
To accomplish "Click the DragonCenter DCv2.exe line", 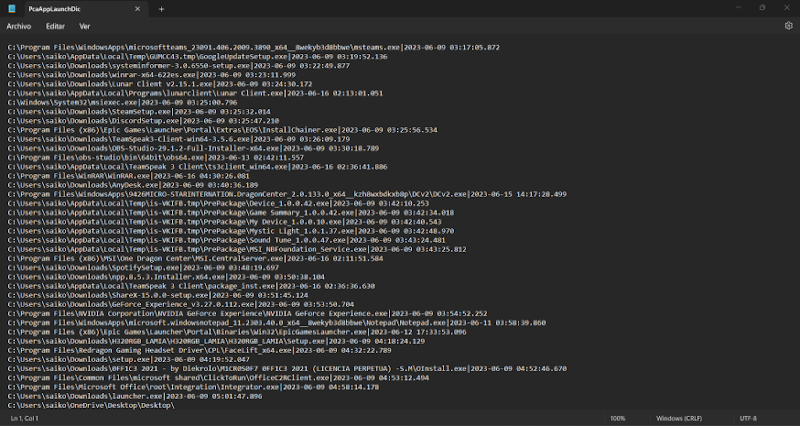I will coord(287,194).
